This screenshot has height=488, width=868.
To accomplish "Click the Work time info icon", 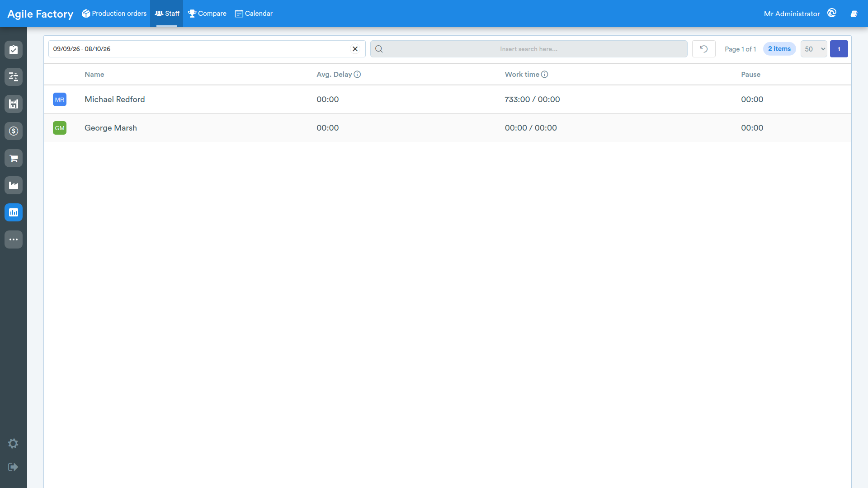I will click(x=544, y=75).
